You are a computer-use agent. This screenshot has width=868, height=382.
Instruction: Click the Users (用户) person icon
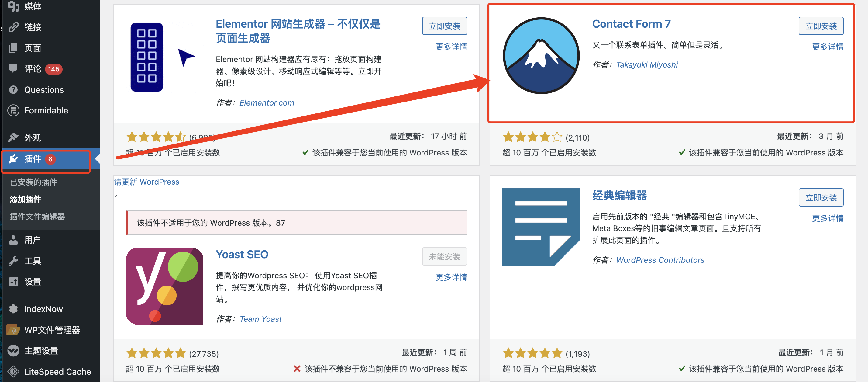pos(13,240)
